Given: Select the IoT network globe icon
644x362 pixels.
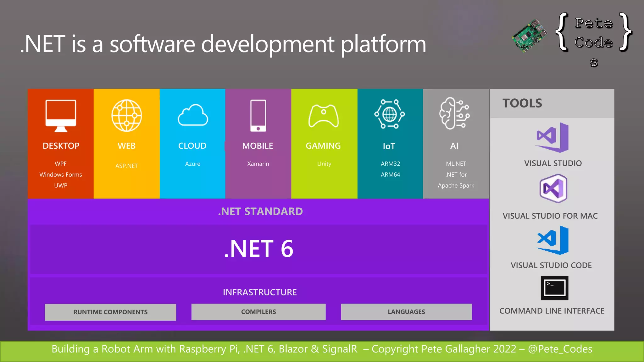Looking at the screenshot, I should coord(389,114).
